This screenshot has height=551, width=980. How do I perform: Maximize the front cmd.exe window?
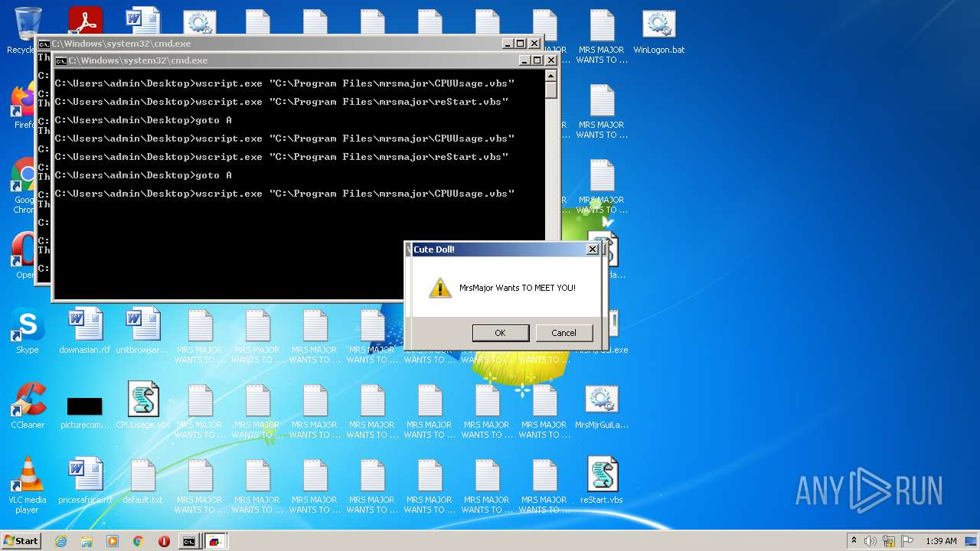point(537,60)
